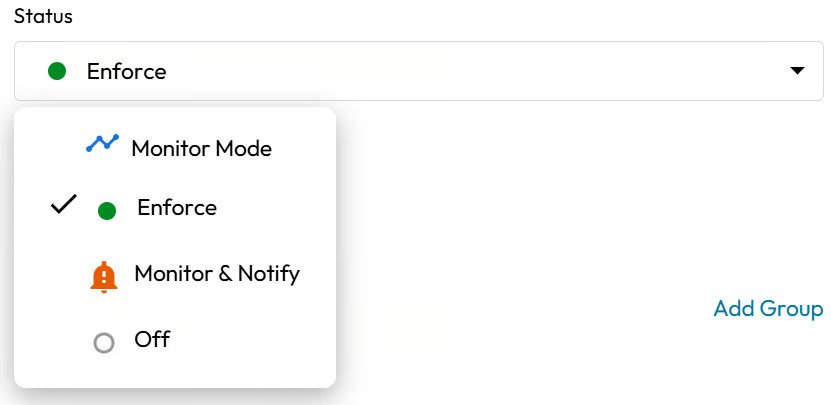The width and height of the screenshot is (831, 405).
Task: Open the Add Group link
Action: coord(768,309)
